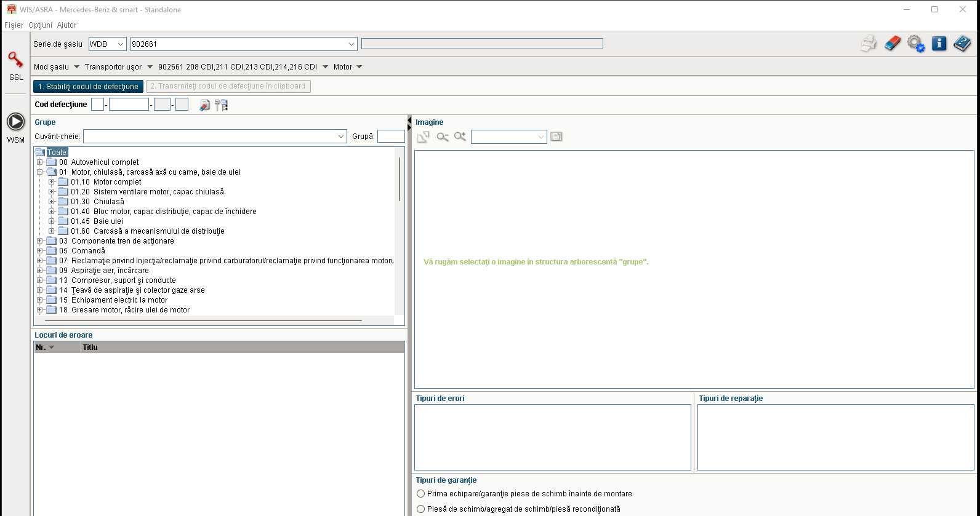Open the Cuvânt-cheie combo box dropdown
Image resolution: width=980 pixels, height=516 pixels.
click(x=341, y=137)
